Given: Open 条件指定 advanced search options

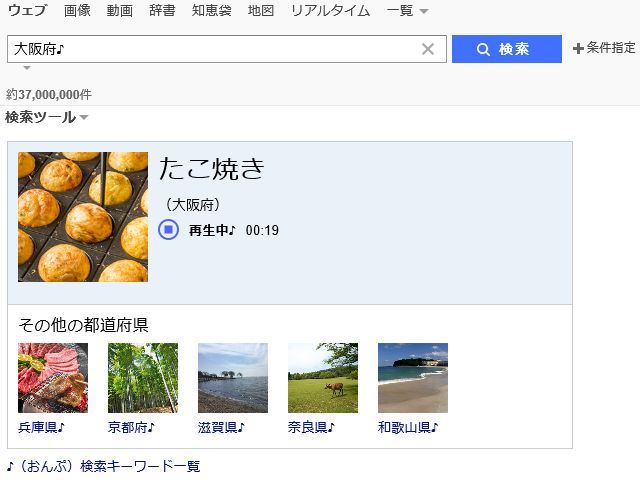Looking at the screenshot, I should [604, 48].
